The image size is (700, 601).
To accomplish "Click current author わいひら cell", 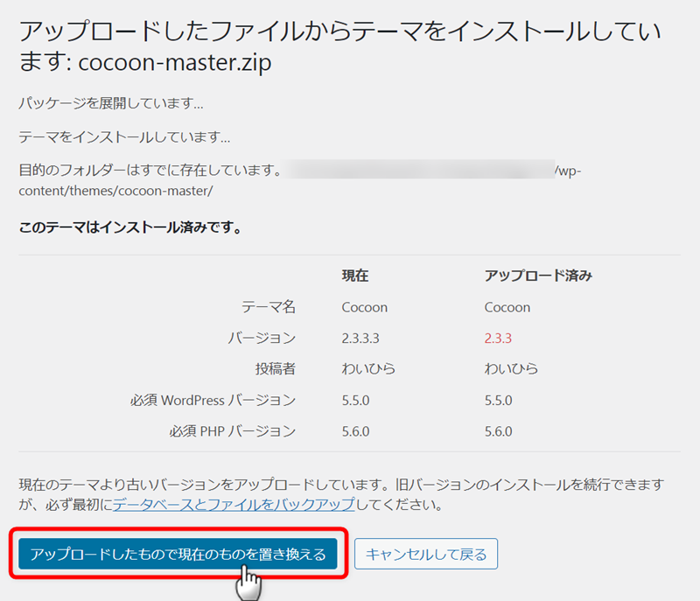I will pyautogui.click(x=368, y=369).
